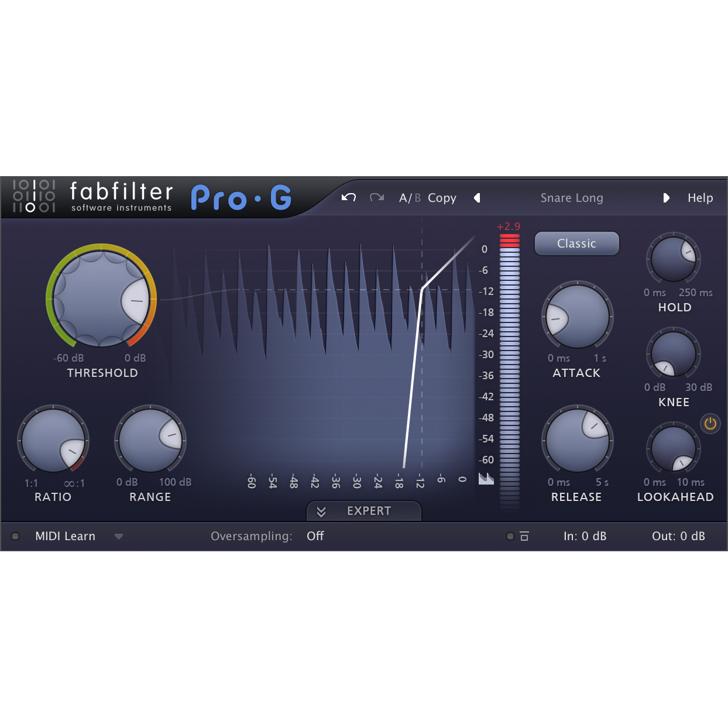Open the MIDI Learn dropdown arrow

119,537
